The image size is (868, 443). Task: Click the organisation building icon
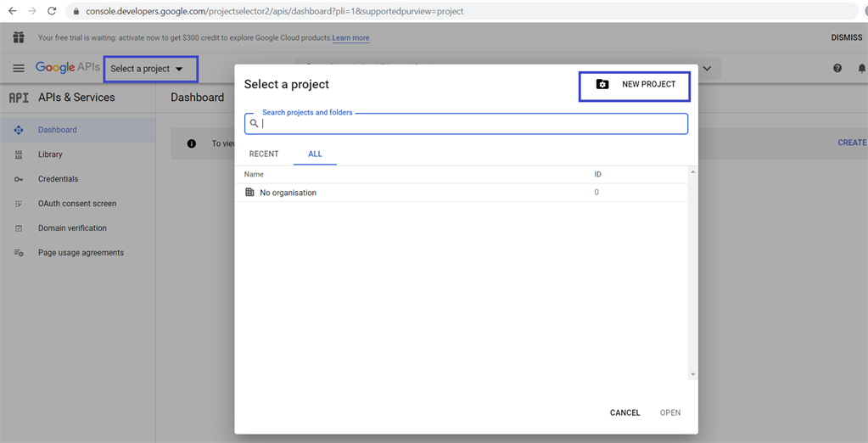pyautogui.click(x=249, y=192)
